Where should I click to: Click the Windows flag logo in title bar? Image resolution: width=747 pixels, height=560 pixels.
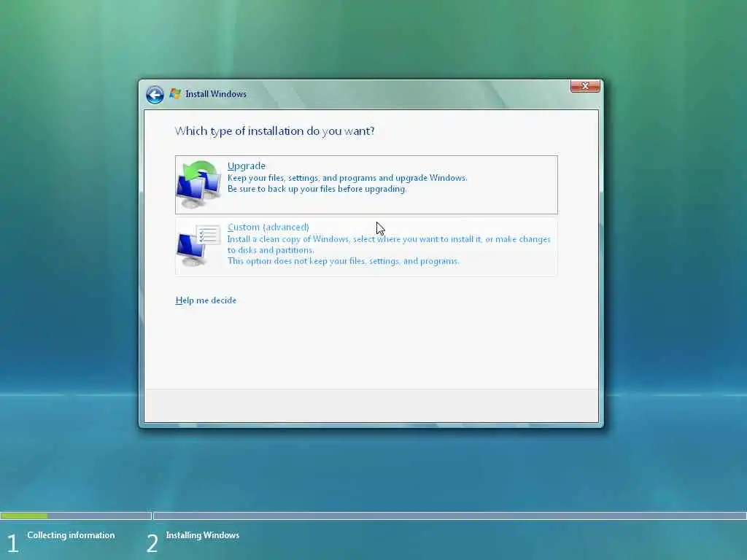(x=175, y=94)
